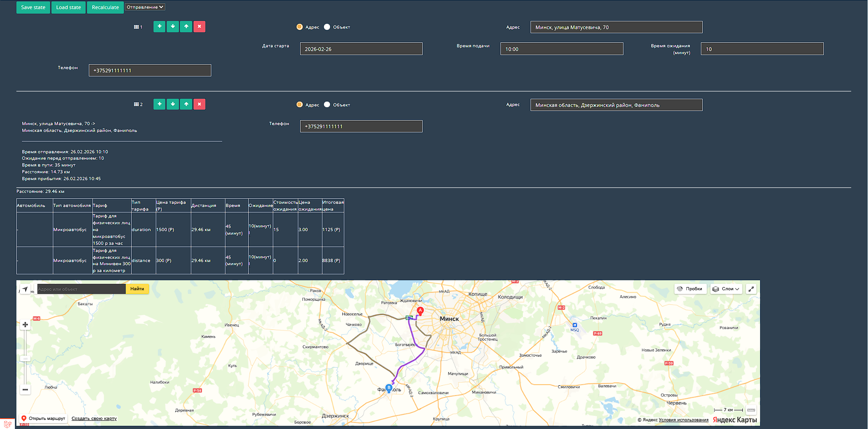Move waypoint 1 down with arrow icon
The height and width of the screenshot is (429, 868).
[x=173, y=27]
